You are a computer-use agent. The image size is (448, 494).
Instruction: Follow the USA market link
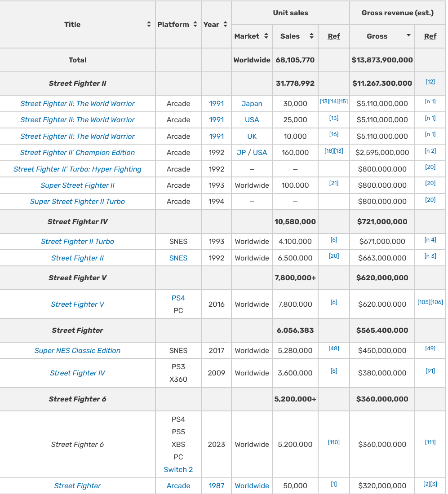[252, 120]
